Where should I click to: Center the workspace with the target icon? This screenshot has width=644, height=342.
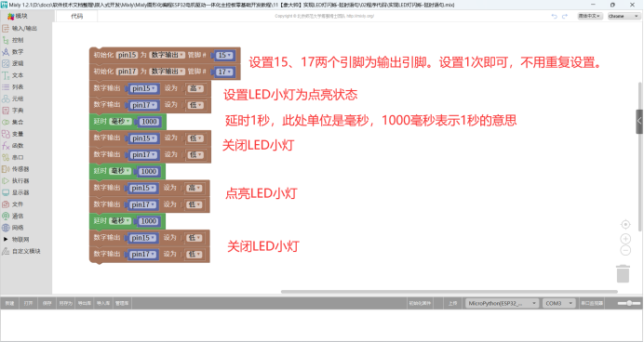625,224
